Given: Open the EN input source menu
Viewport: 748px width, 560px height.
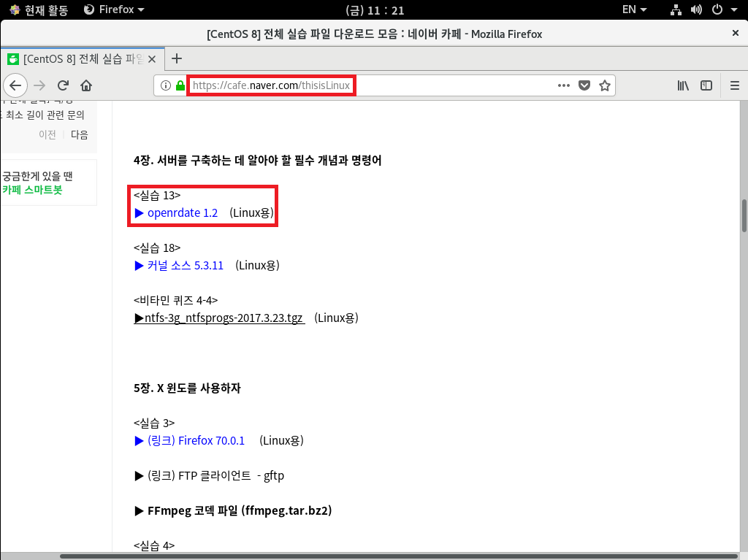Looking at the screenshot, I should click(x=635, y=9).
